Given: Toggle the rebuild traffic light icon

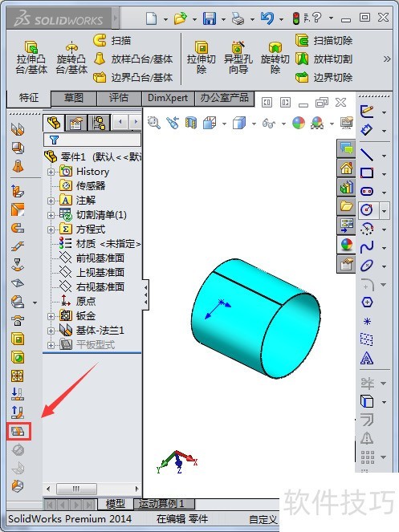Looking at the screenshot, I should click(x=296, y=18).
